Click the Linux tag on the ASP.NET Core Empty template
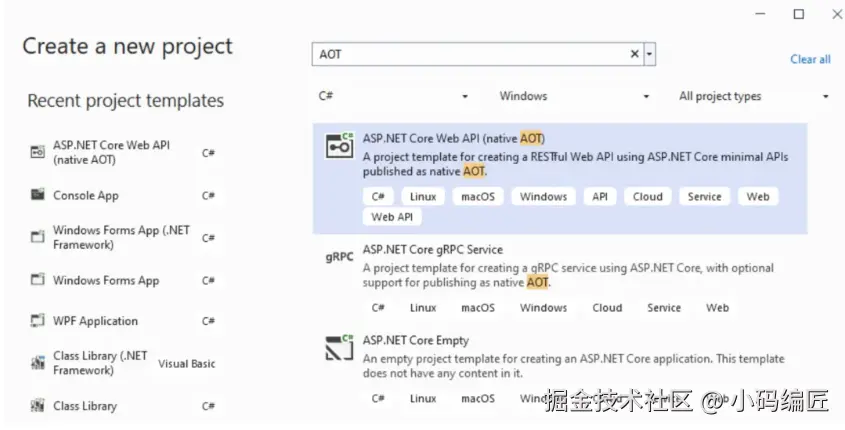 [423, 398]
